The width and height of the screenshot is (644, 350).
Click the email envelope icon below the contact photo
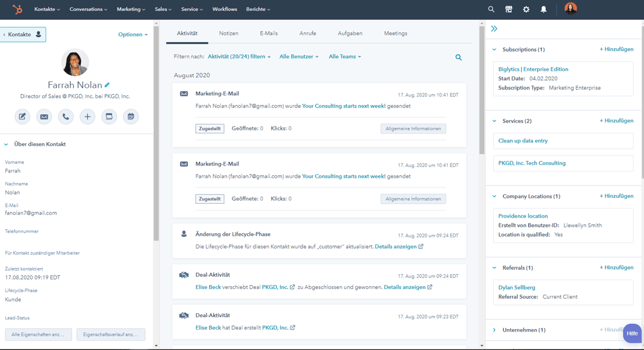pos(44,116)
